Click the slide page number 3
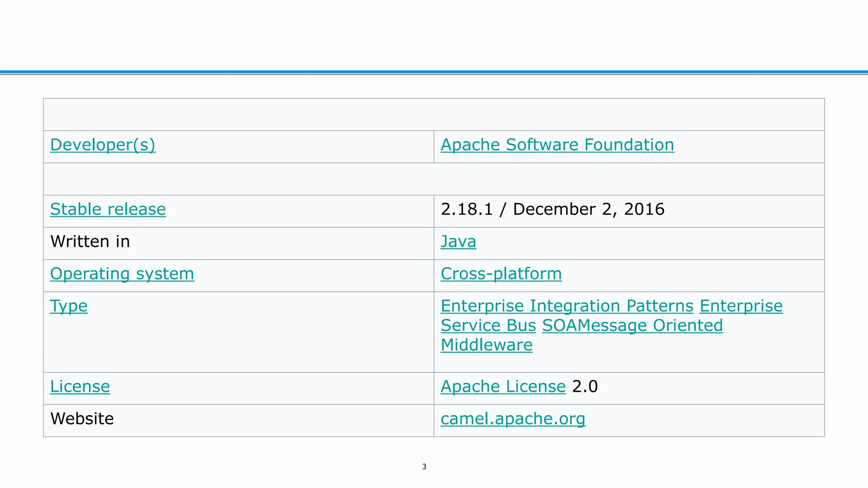The width and height of the screenshot is (868, 488). [424, 467]
